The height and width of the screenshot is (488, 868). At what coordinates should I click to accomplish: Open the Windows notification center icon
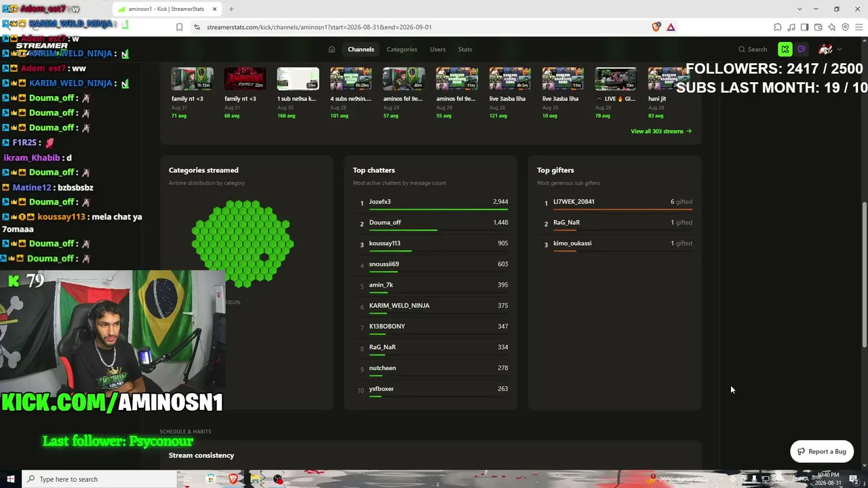854,479
